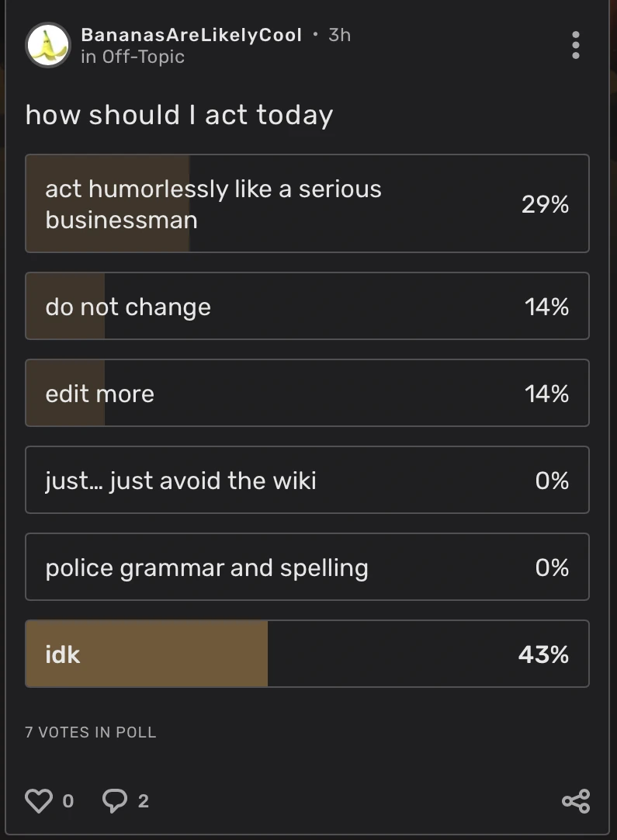Open the three-dot post options menu
This screenshot has width=617, height=840.
[575, 45]
